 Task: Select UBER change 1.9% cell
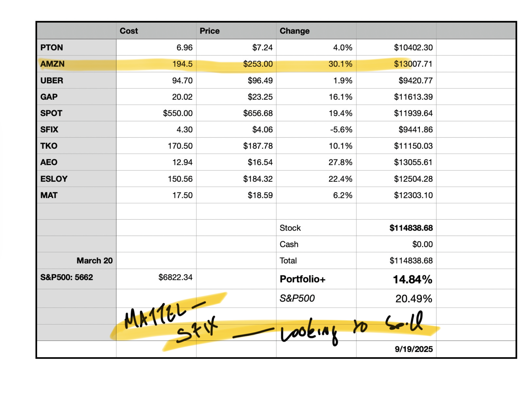342,80
